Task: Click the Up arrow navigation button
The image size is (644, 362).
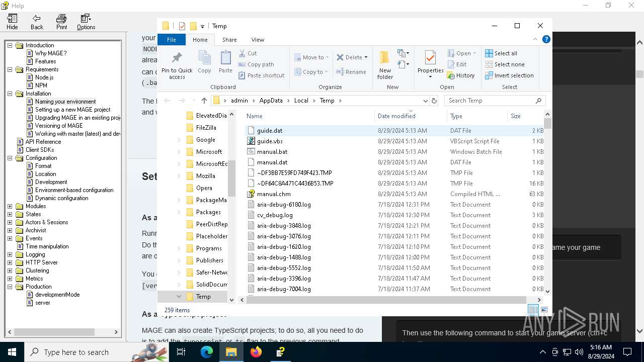Action: [204, 101]
